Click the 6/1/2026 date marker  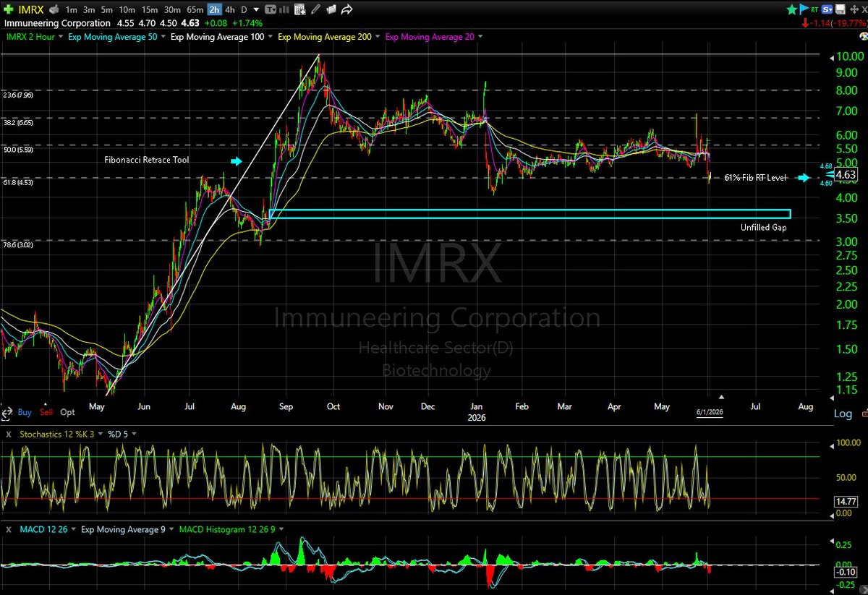point(710,412)
